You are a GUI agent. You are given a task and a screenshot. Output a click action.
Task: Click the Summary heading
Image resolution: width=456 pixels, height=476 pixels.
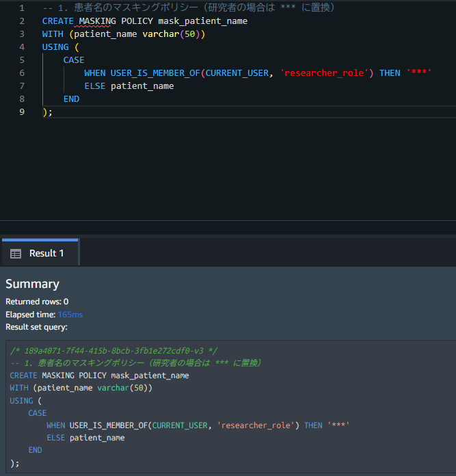click(x=32, y=284)
